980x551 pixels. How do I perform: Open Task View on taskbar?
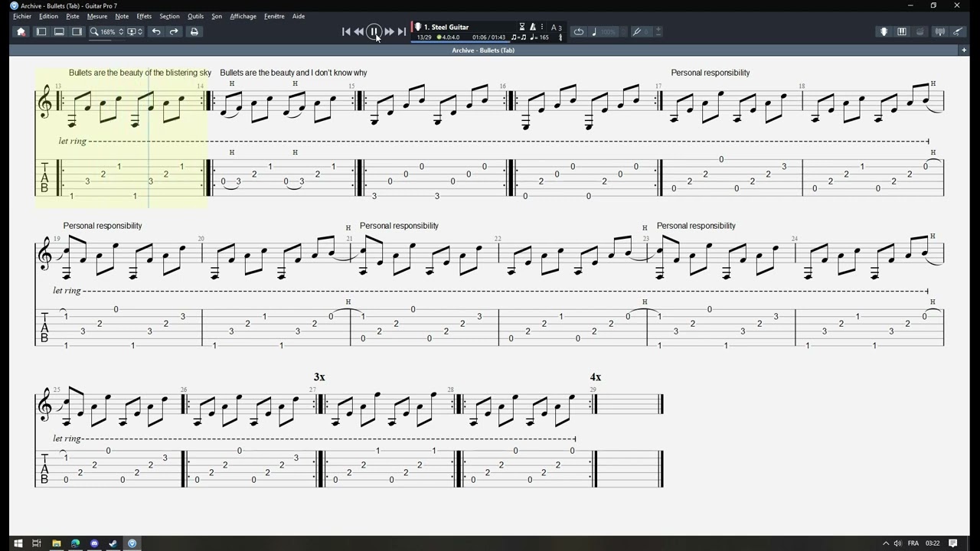coord(36,543)
